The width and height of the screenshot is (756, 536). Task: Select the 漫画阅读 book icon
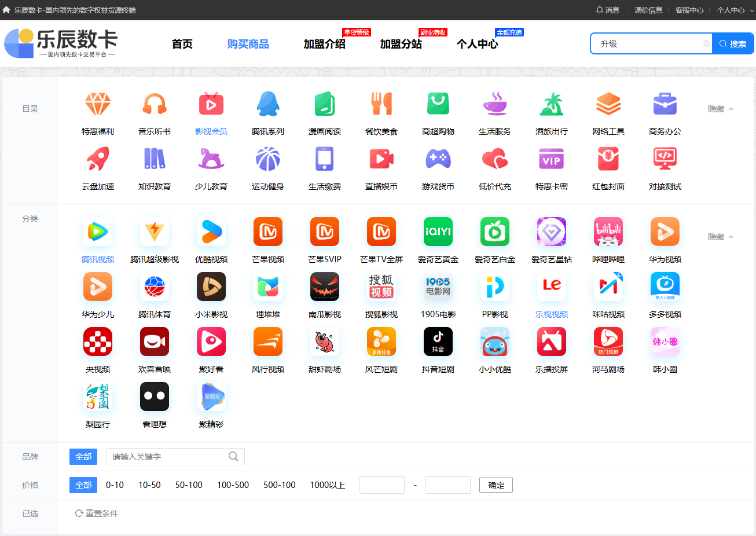(x=325, y=104)
